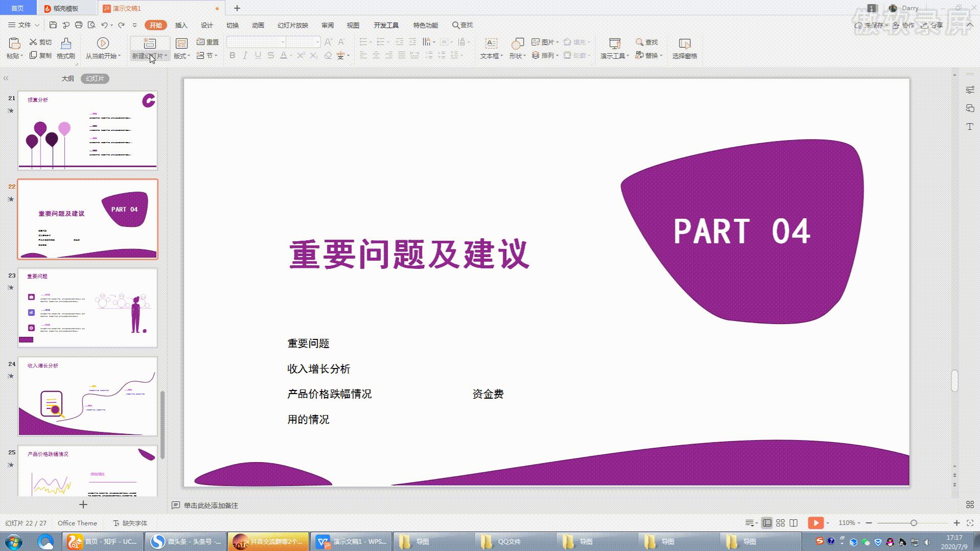Image resolution: width=980 pixels, height=551 pixels.
Task: Click the fit-to-window icon in status bar
Action: 970,523
